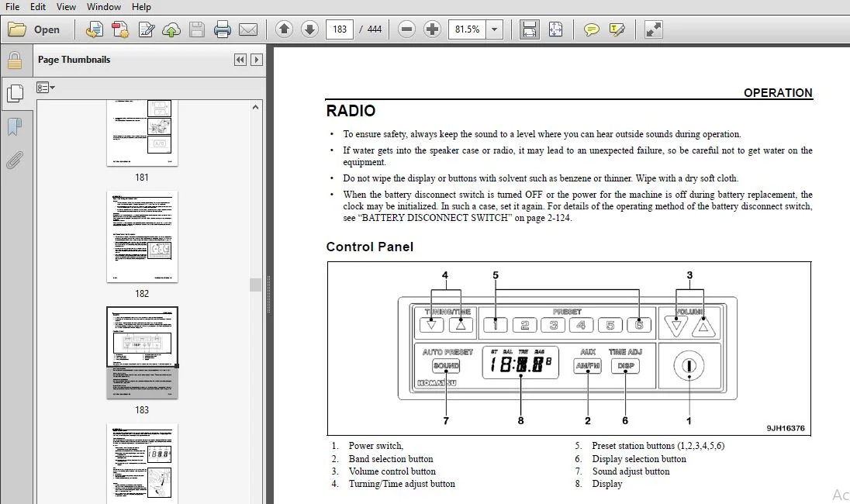Click the 'Turning/Time adjust button' legend entry
Viewport: 850px width, 504px height.
click(x=402, y=483)
